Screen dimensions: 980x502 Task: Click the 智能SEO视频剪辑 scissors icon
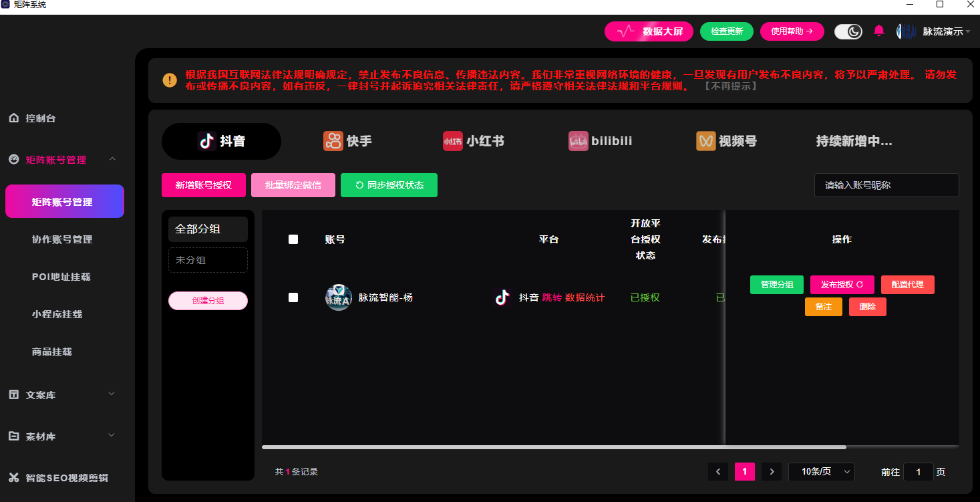[x=14, y=478]
